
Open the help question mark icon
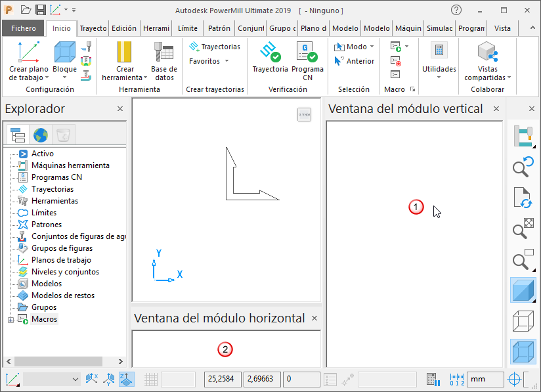click(x=456, y=10)
